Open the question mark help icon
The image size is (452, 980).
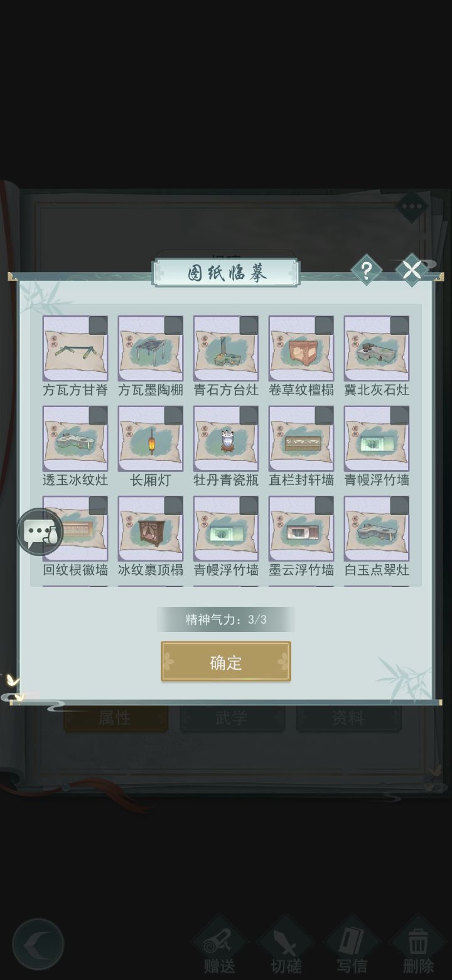tap(366, 270)
